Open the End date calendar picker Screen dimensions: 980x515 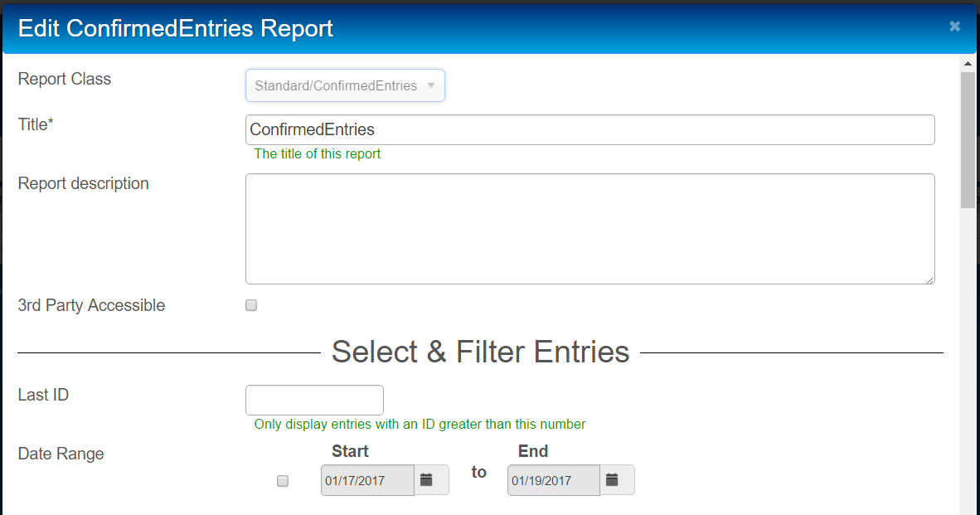[617, 480]
